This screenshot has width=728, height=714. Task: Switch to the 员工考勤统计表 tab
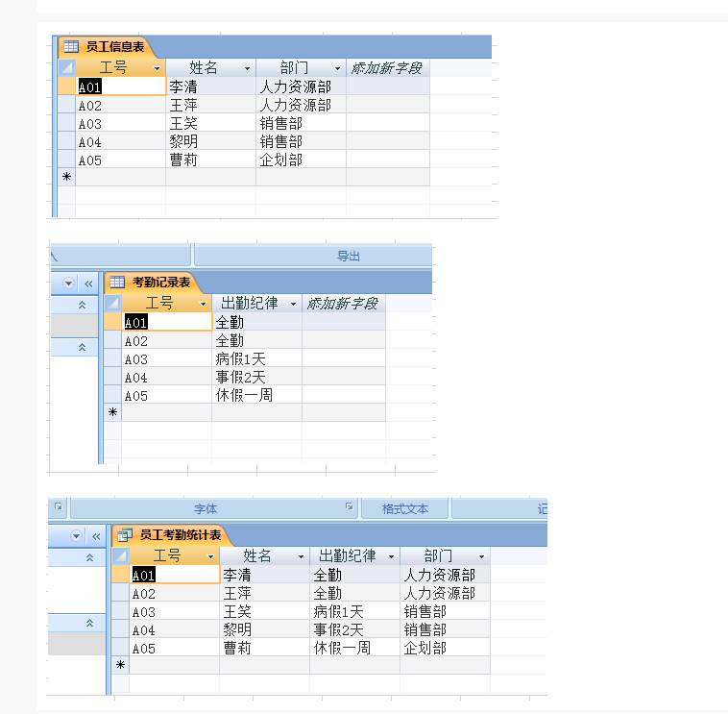click(x=180, y=535)
